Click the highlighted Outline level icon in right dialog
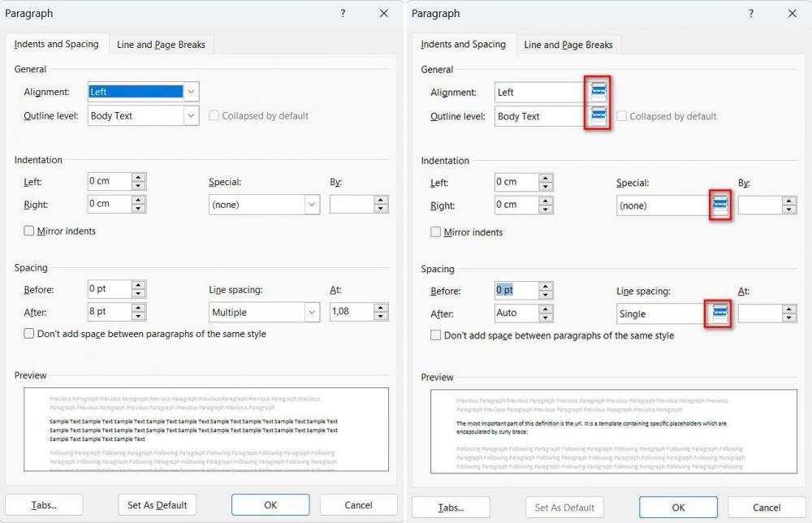This screenshot has height=523, width=812. pos(598,116)
